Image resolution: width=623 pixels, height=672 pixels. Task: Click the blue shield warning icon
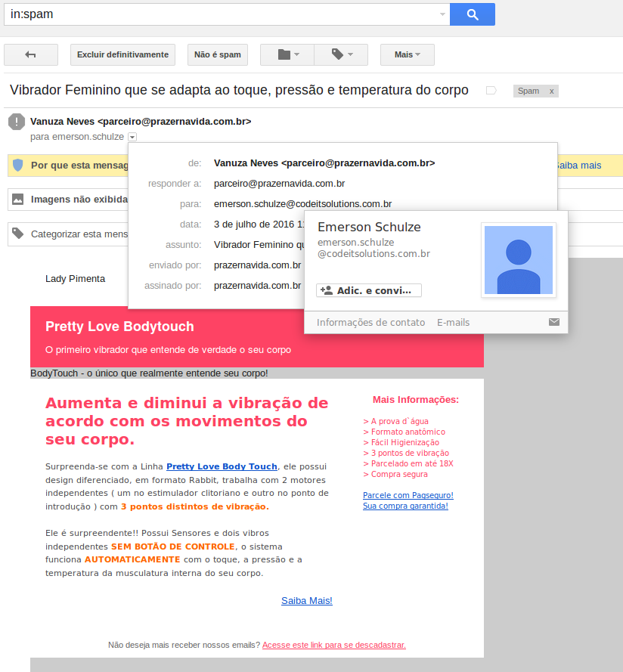pos(18,165)
